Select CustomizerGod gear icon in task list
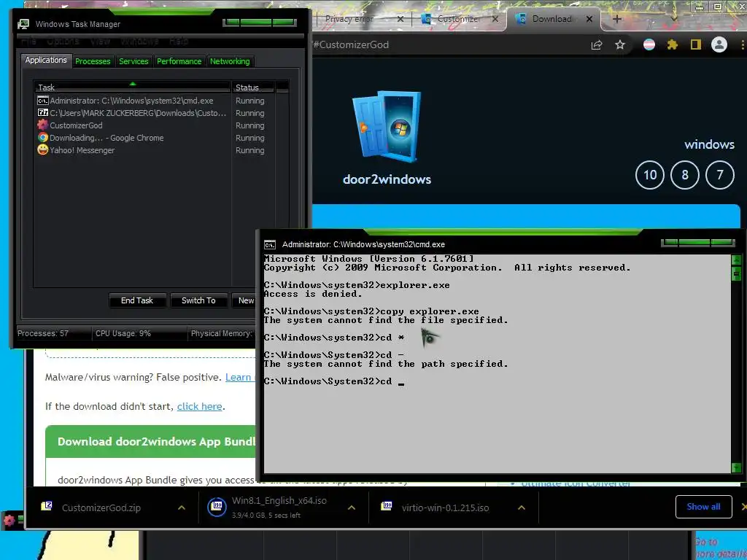The width and height of the screenshot is (747, 560). 43,125
